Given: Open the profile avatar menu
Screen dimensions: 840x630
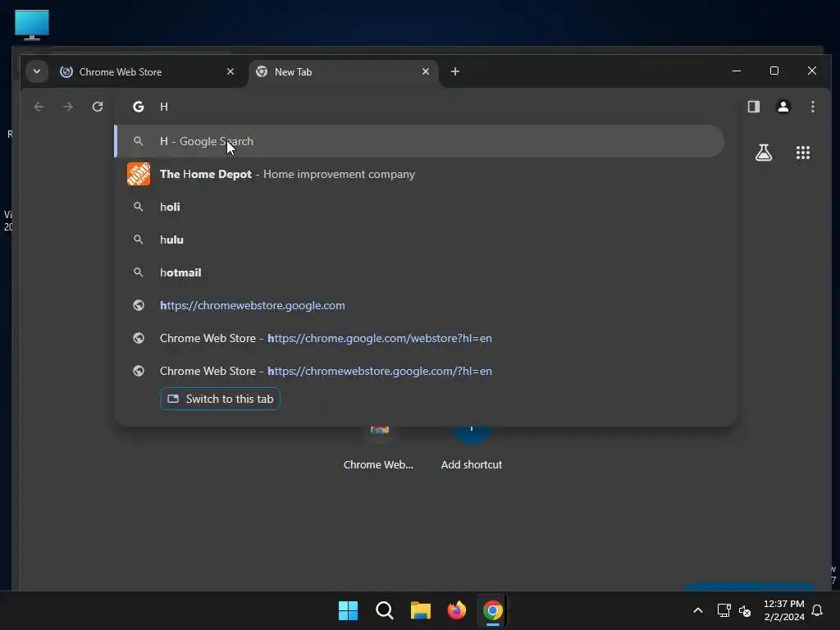Looking at the screenshot, I should [783, 107].
